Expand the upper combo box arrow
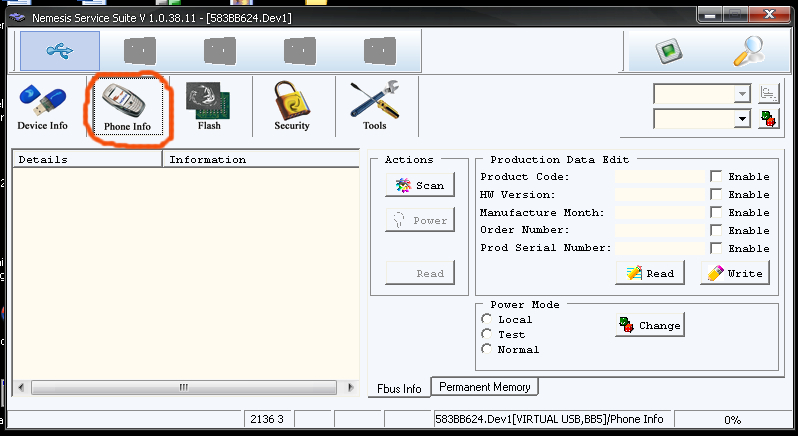798x436 pixels. [742, 94]
